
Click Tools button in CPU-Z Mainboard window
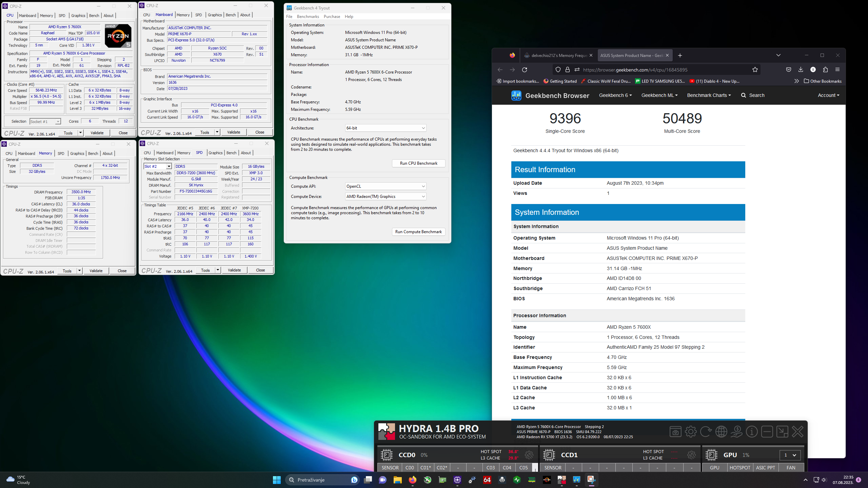pos(204,133)
